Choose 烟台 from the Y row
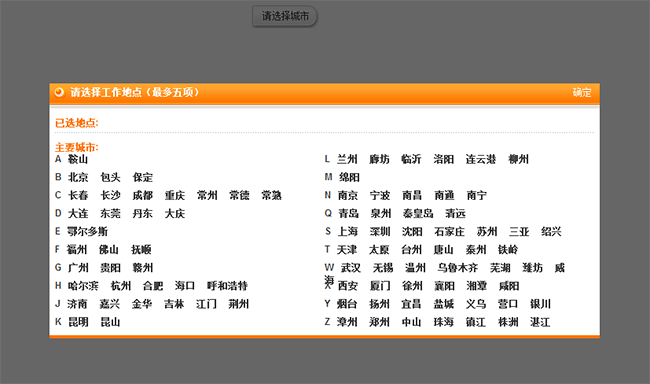The width and height of the screenshot is (650, 384). pos(347,304)
